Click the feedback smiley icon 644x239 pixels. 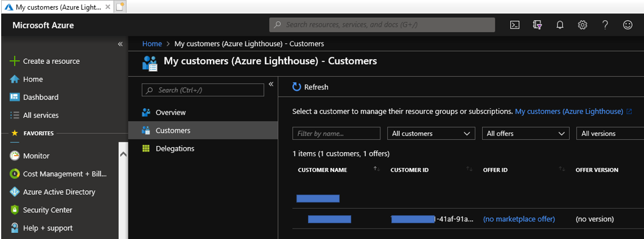[x=627, y=25]
